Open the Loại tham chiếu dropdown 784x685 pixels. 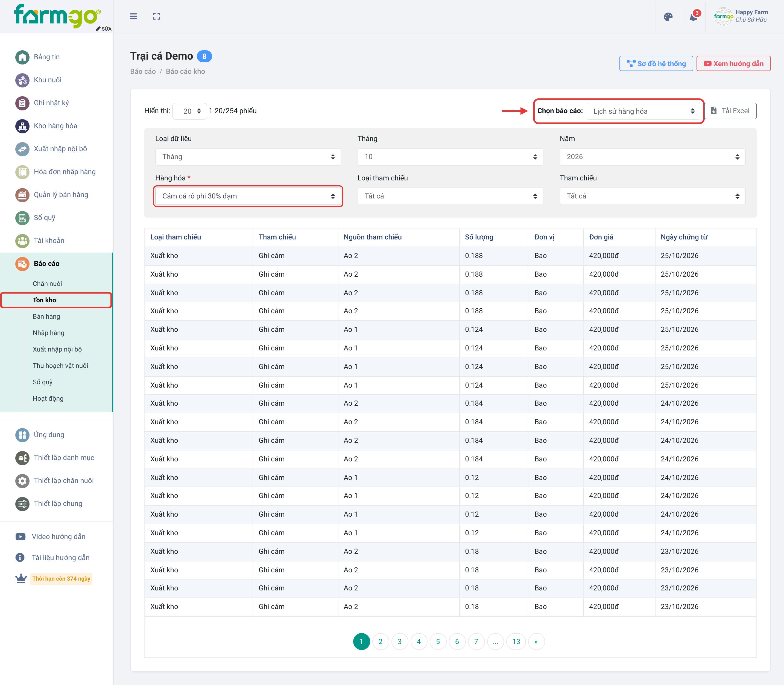450,196
